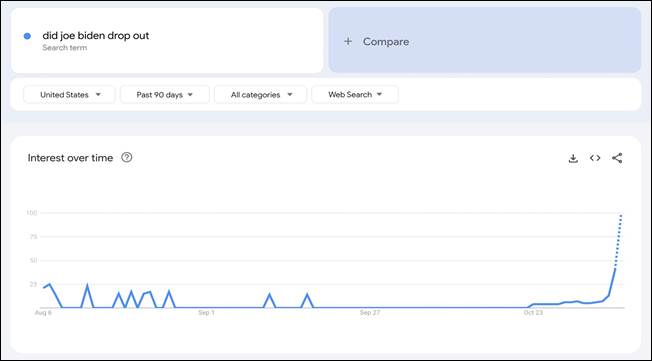
Task: Open help icon next to Interest over time
Action: pos(127,158)
